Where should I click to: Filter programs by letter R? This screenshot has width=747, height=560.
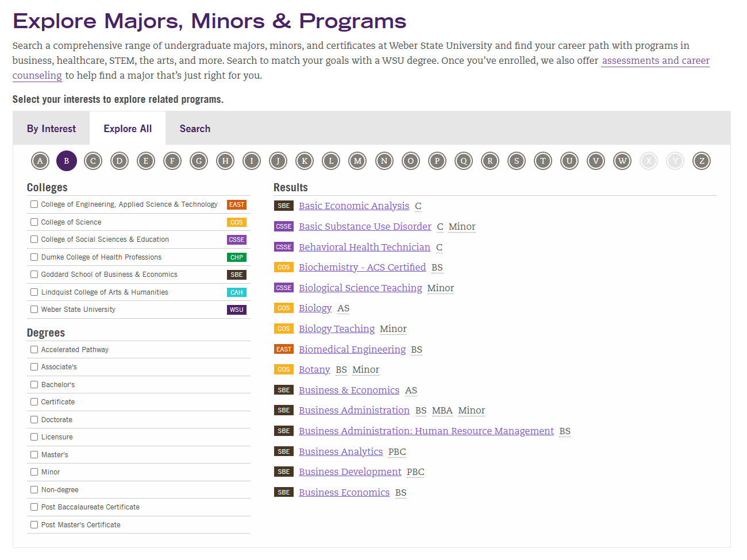pyautogui.click(x=490, y=161)
